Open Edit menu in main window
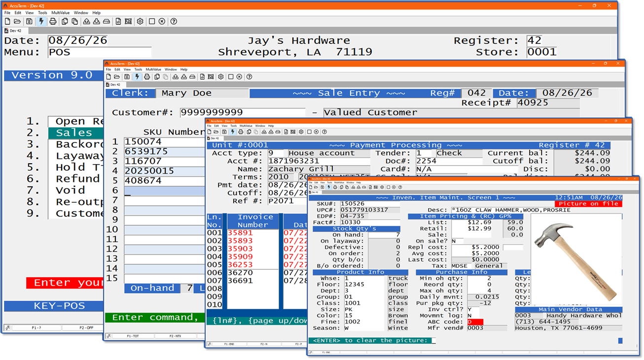Image resolution: width=644 pixels, height=360 pixels. pyautogui.click(x=17, y=13)
